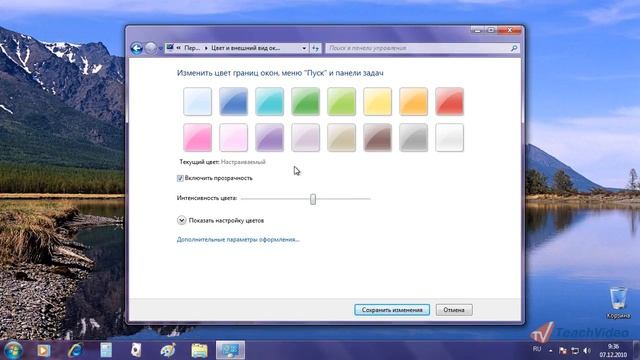Click the "Сохранить изменения" button
Screen dimensions: 640x360
[x=392, y=310]
